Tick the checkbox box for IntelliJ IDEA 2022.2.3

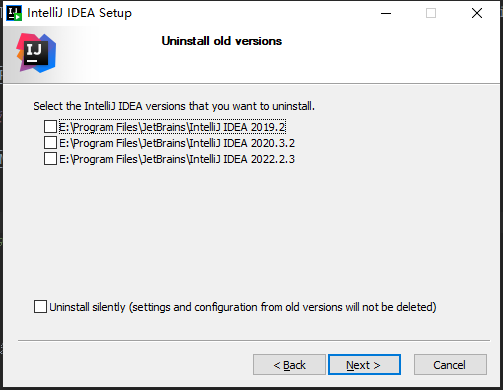[x=50, y=159]
